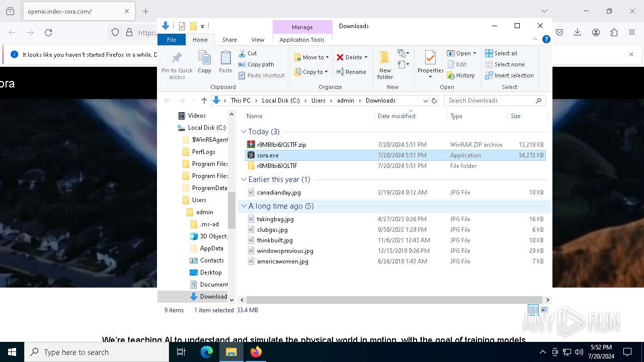644x362 pixels.
Task: Reload the page in Firefox
Action: coord(48,33)
